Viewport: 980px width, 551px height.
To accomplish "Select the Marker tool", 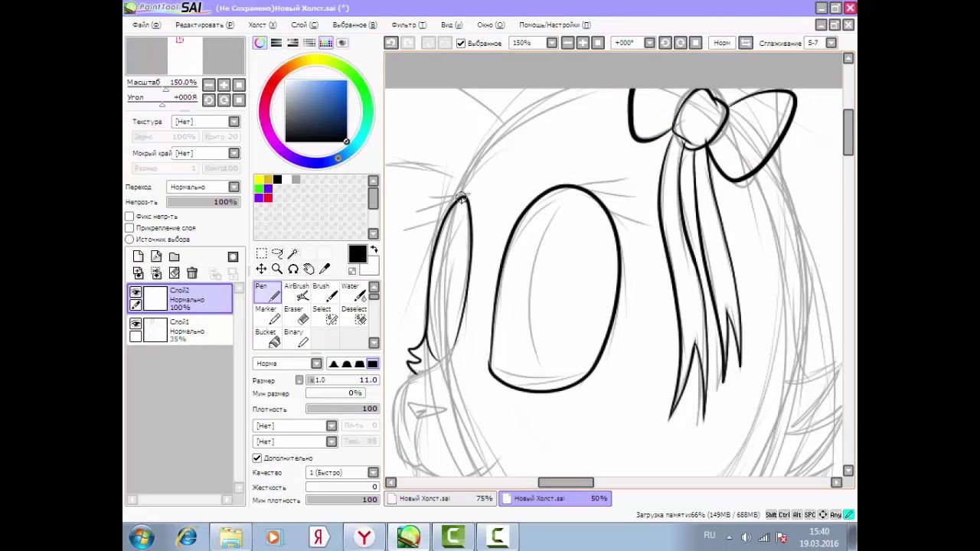I will click(267, 315).
